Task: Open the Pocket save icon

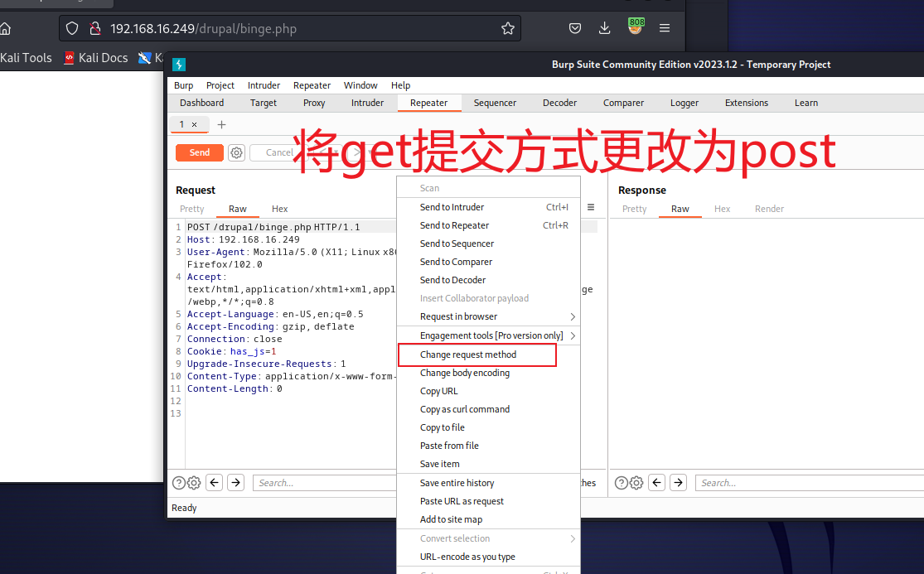Action: pos(575,28)
